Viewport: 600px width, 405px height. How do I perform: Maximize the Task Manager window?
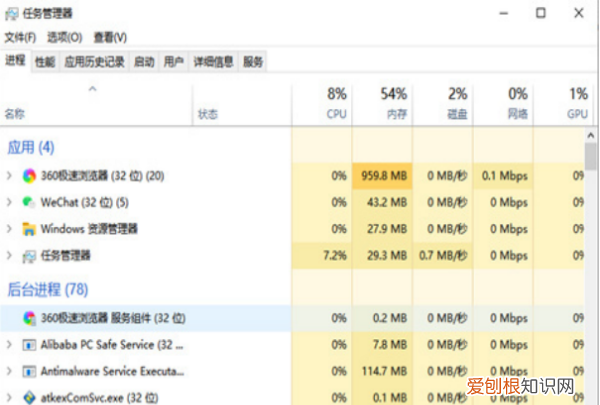541,13
